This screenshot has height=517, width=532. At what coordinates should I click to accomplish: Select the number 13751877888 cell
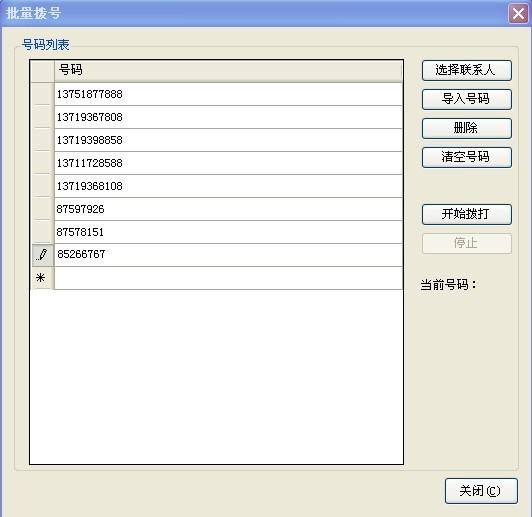[228, 94]
